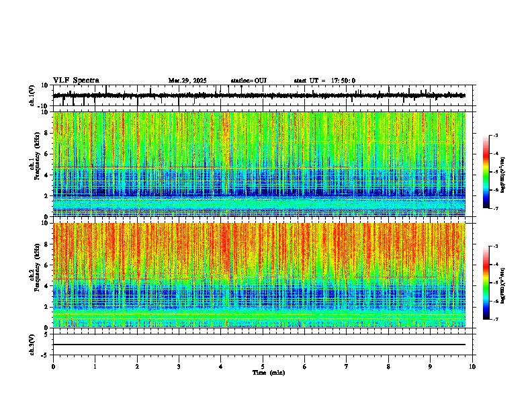Image resolution: width=532 pixels, height=411 pixels.
Task: Click the "start UT = 17:50:0" text
Action: point(324,81)
